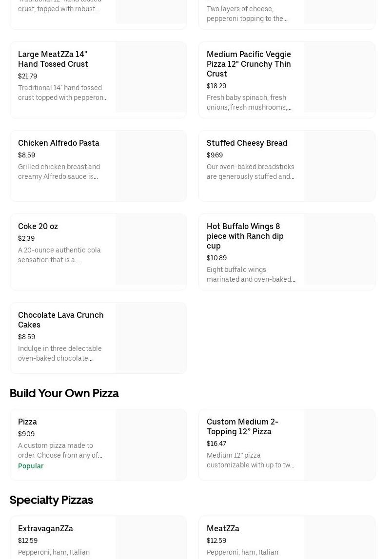The width and height of the screenshot is (392, 559).
Task: Click the Stuffed Cheesy Bread image thumbnail
Action: tap(339, 166)
